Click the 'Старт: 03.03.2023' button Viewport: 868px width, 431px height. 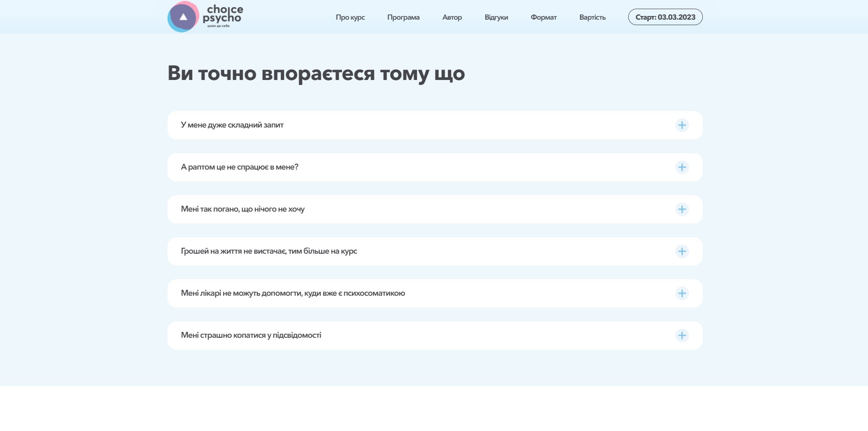[665, 17]
